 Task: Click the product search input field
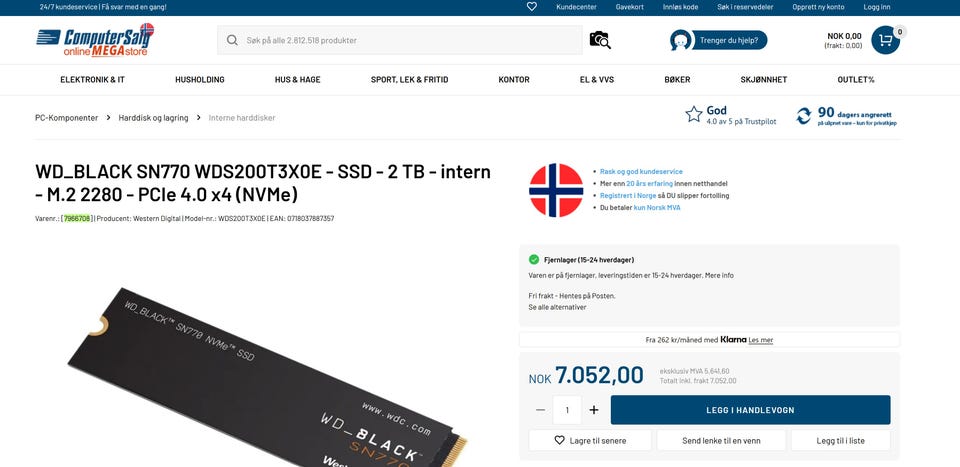click(400, 40)
